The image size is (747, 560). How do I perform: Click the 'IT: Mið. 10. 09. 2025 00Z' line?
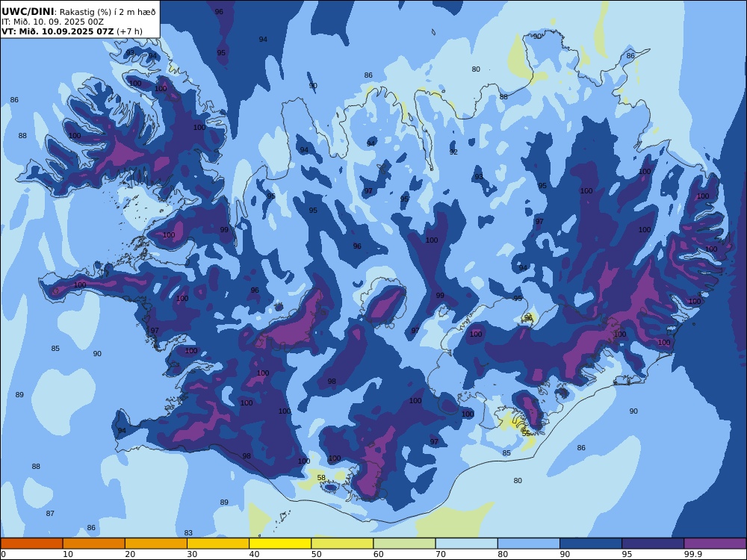[x=52, y=22]
